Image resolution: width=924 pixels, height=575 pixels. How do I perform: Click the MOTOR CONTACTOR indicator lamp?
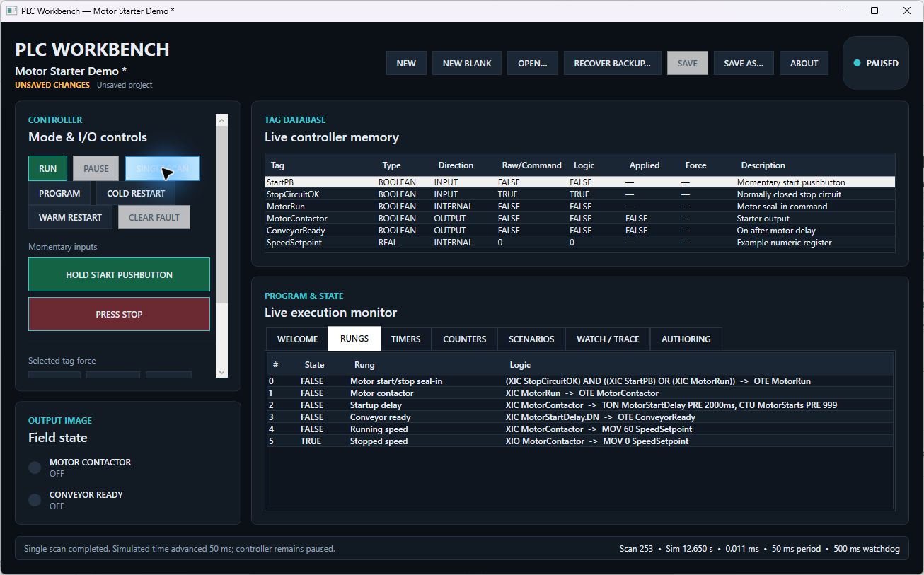(x=35, y=467)
